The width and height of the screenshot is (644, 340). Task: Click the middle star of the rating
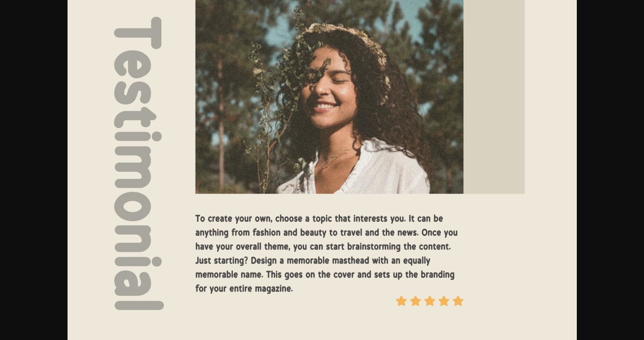(430, 301)
